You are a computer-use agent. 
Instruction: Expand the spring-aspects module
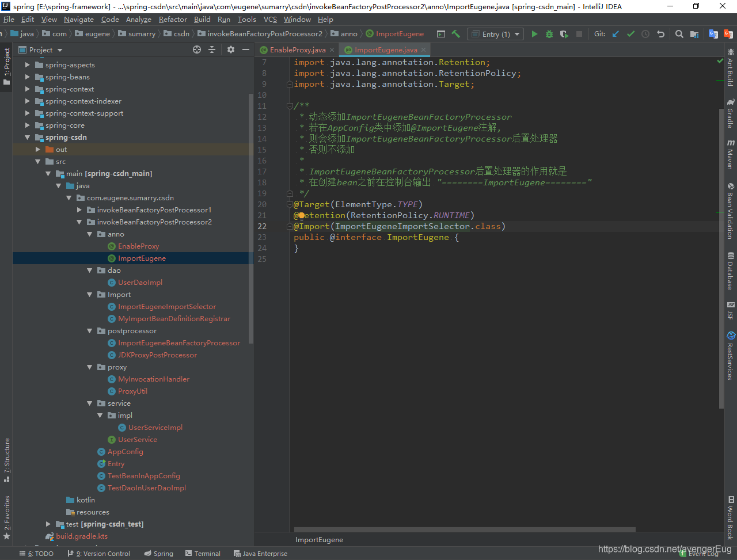point(27,65)
